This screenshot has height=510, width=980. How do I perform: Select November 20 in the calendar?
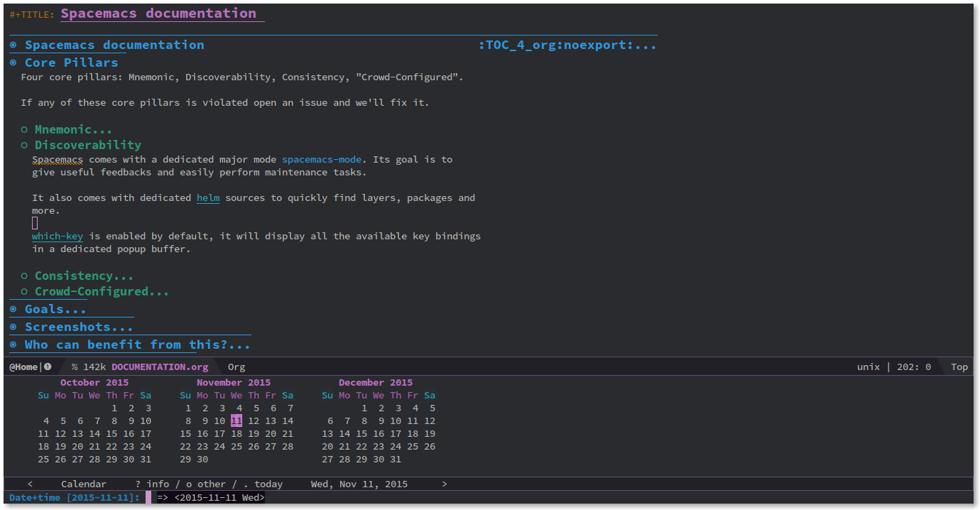click(271, 433)
